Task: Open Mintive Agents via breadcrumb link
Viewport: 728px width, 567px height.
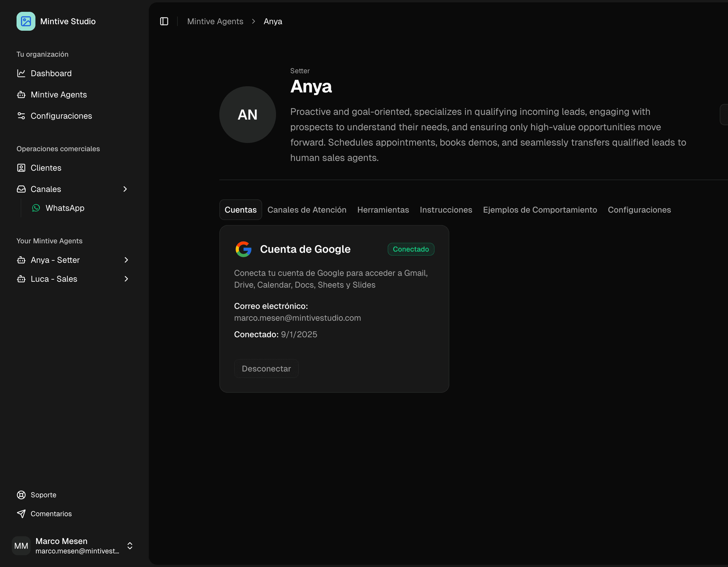Action: point(215,21)
